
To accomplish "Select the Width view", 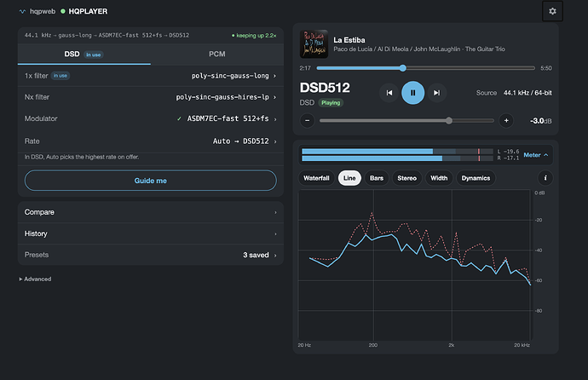I will click(x=439, y=178).
